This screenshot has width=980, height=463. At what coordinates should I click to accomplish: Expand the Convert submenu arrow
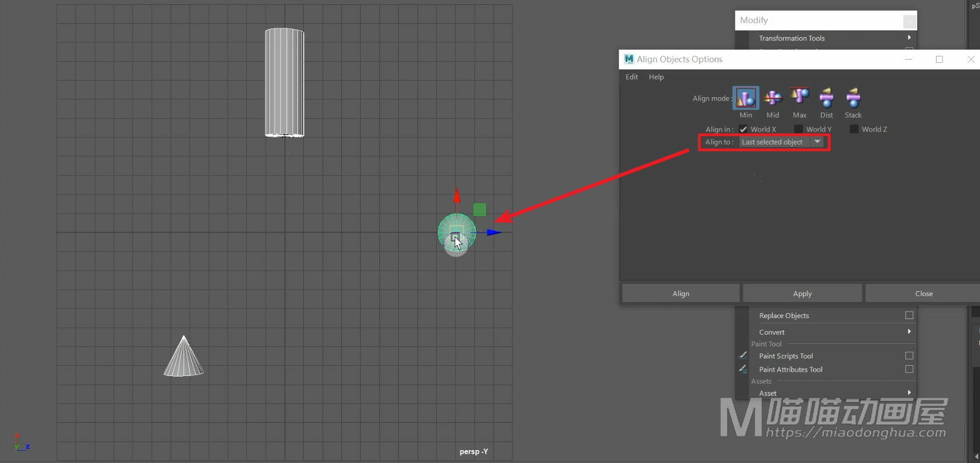click(x=909, y=331)
